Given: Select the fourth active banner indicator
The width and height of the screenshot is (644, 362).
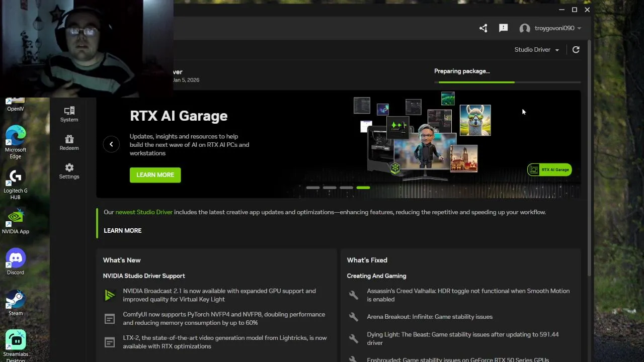Looking at the screenshot, I should (x=363, y=188).
